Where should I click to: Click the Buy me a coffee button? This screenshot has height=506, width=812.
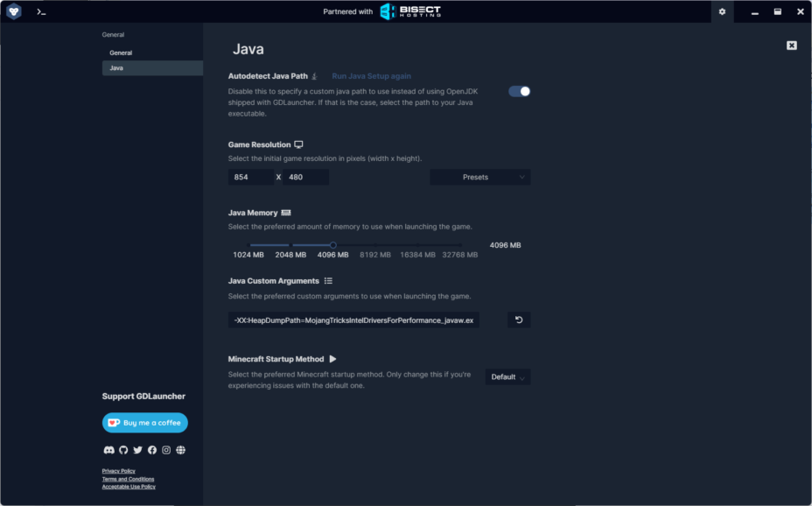(145, 423)
